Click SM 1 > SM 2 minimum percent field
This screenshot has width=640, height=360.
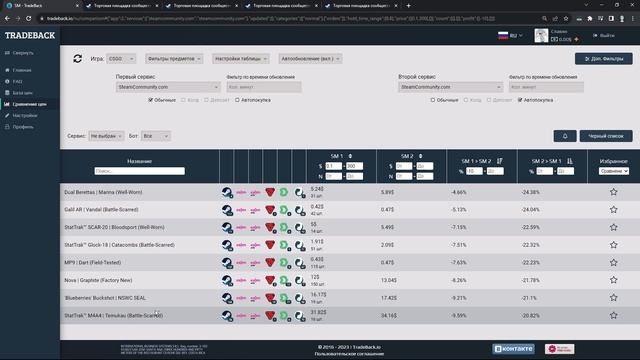tap(474, 171)
